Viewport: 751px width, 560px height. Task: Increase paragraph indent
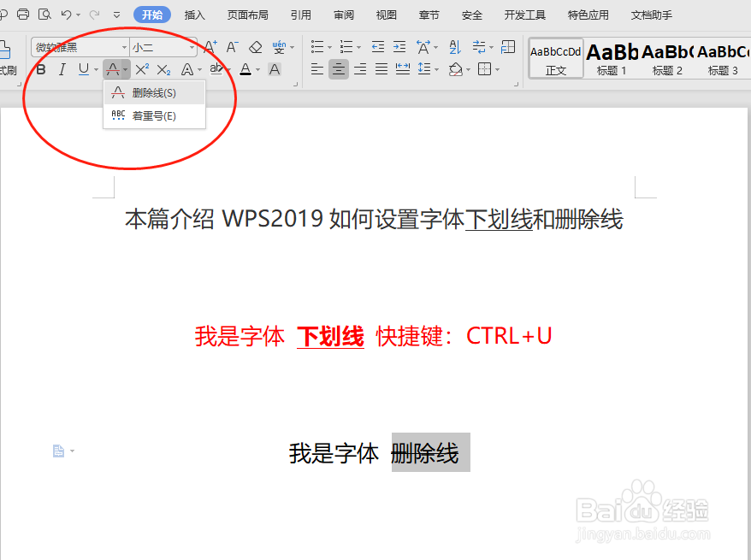coord(399,47)
